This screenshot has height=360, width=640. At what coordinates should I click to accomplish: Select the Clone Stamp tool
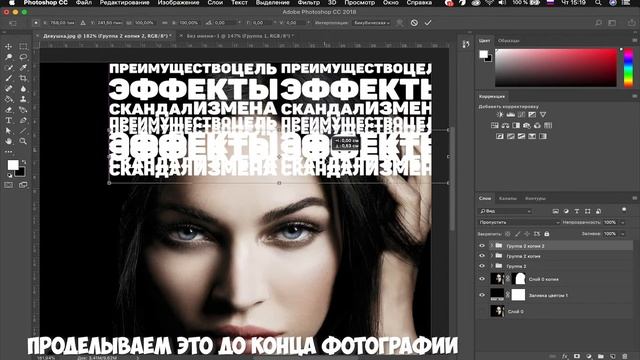(23, 99)
